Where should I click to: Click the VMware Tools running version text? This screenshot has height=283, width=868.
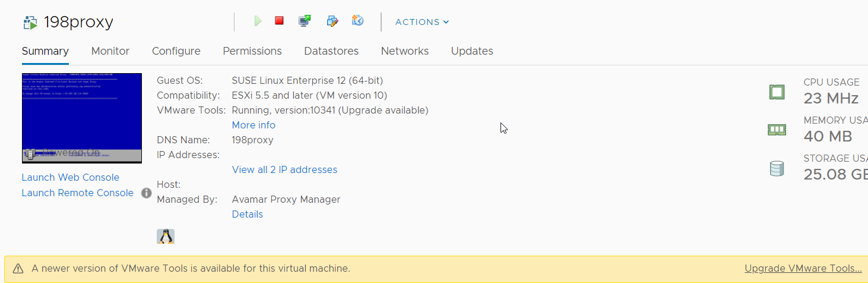tap(330, 110)
